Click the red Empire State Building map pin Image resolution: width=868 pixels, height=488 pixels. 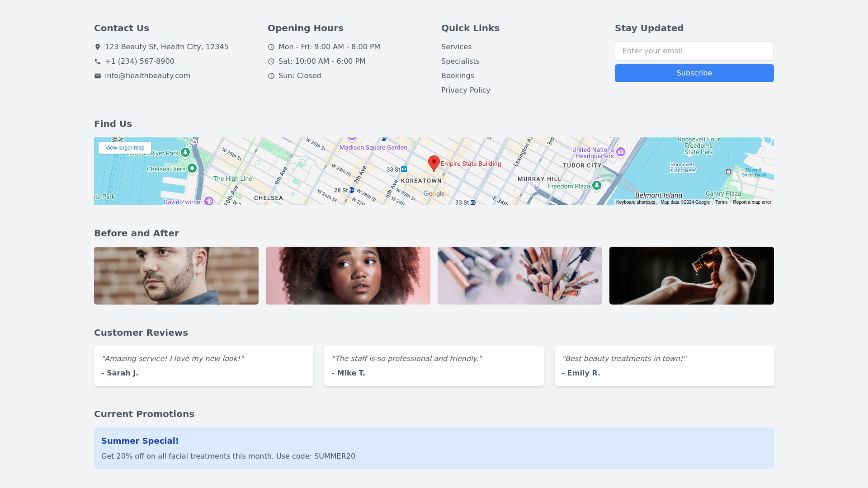(434, 163)
